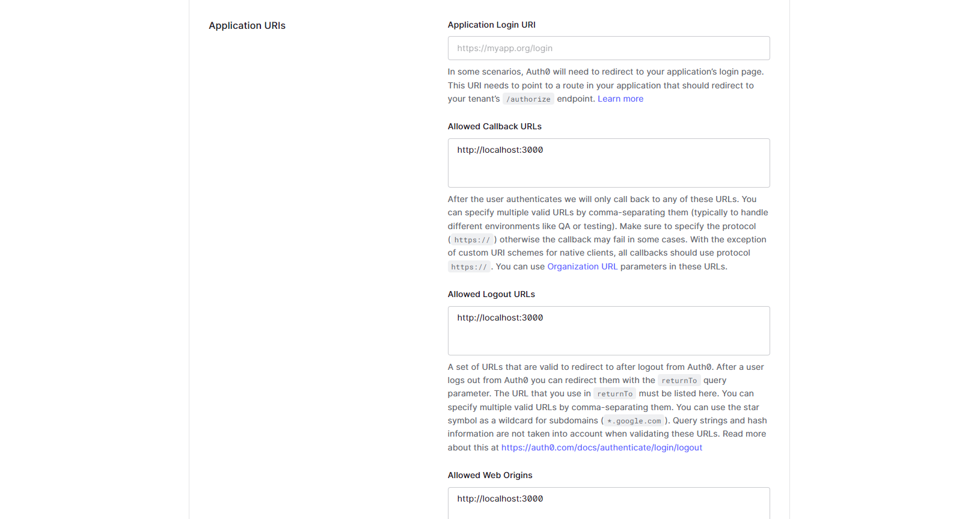Click the Allowed Callback URLs label

(494, 126)
